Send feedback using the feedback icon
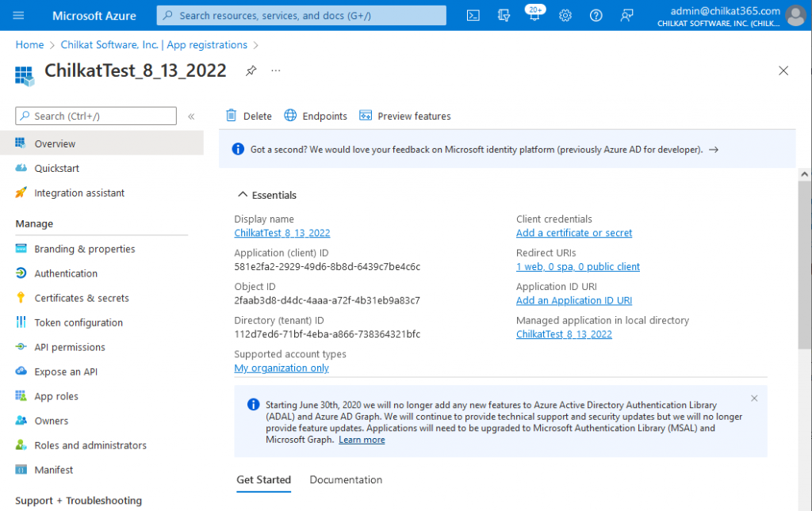Viewport: 812px width, 511px height. click(626, 15)
